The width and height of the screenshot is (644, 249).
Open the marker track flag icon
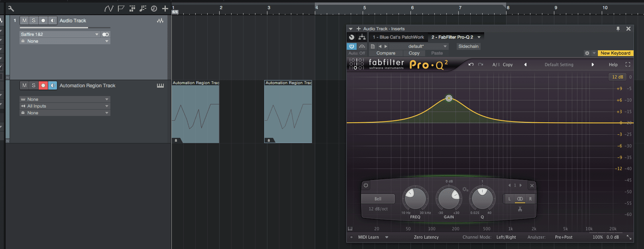coord(121,8)
